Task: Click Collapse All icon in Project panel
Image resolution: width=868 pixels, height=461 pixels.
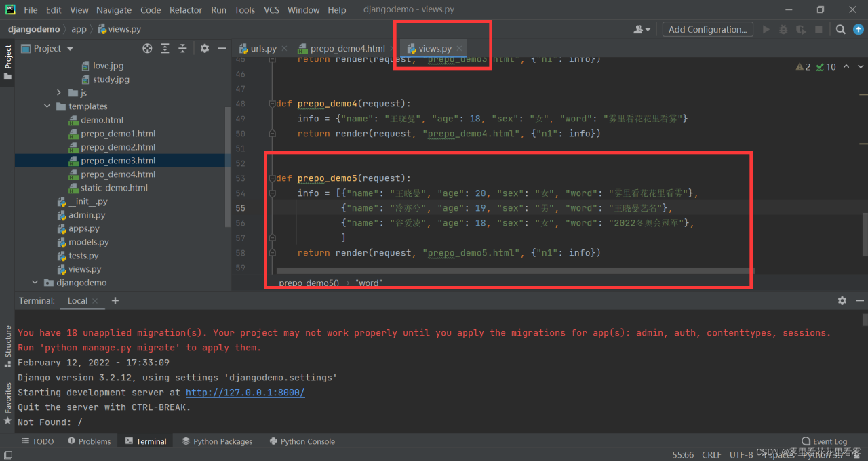Action: pos(182,49)
